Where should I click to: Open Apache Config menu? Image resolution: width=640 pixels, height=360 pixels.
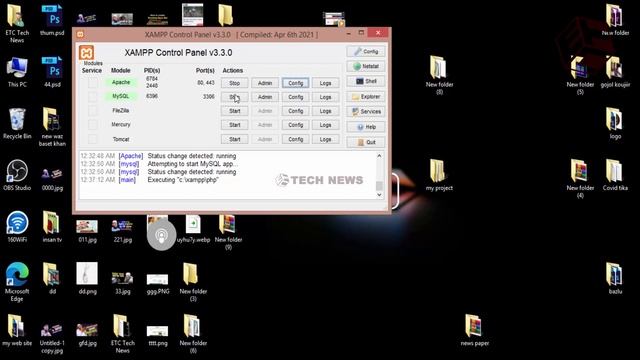[x=296, y=83]
